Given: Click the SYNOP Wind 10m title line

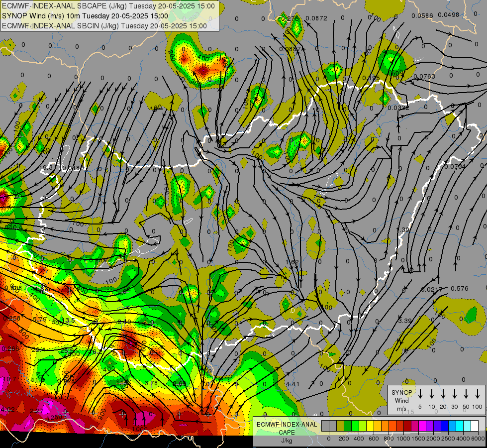Looking at the screenshot, I should [85, 16].
